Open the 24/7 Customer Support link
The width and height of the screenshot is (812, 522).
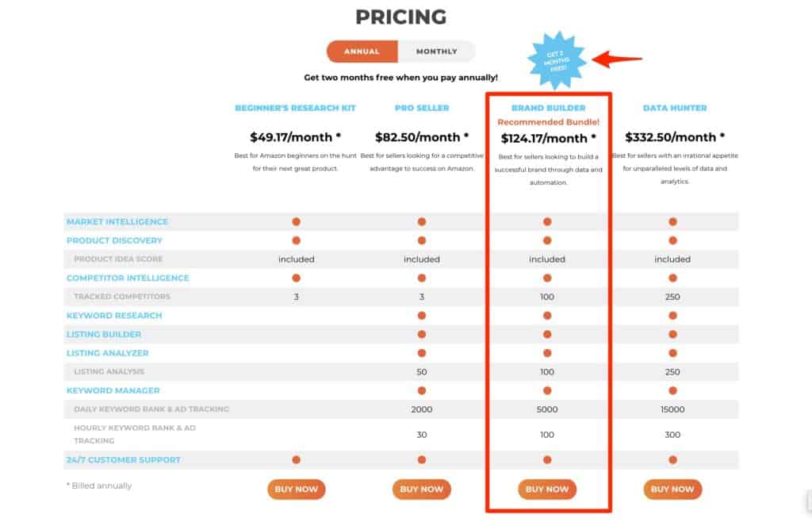click(124, 460)
